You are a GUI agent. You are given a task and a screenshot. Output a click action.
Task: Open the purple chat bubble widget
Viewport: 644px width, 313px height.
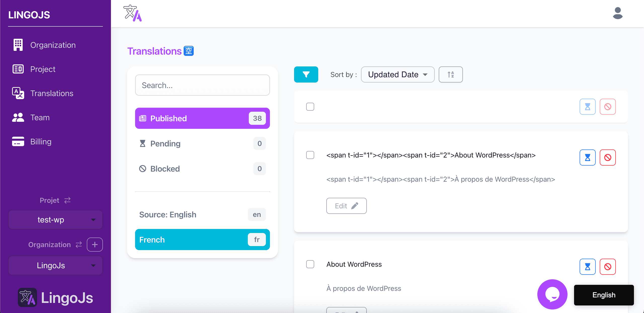pos(552,294)
